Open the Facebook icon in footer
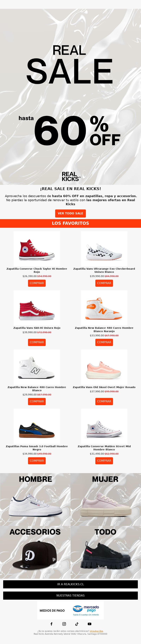The image size is (141, 644). point(52,624)
